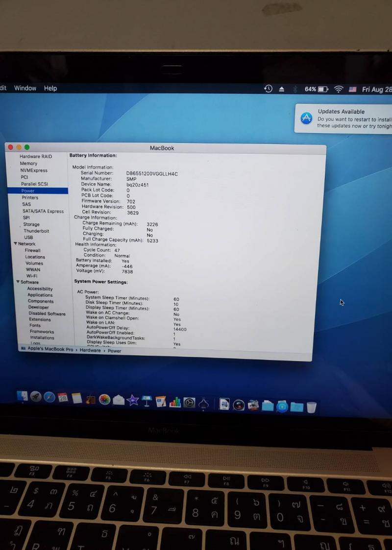
Task: Select Hardware RAID in sidebar
Action: [35, 156]
